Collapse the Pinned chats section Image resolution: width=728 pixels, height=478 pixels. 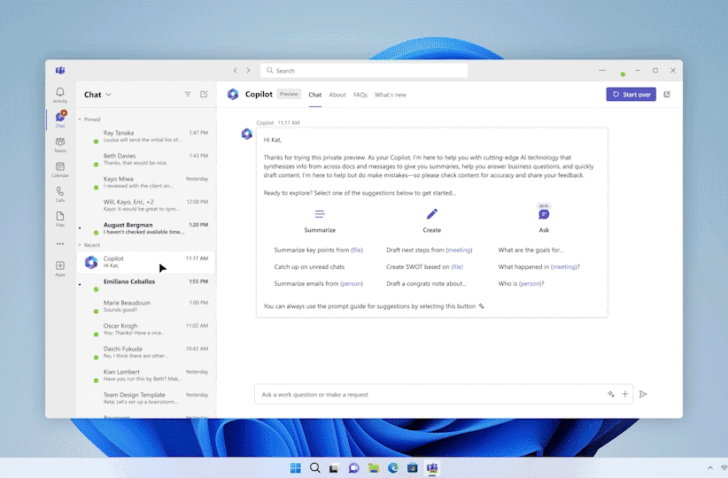pos(80,119)
